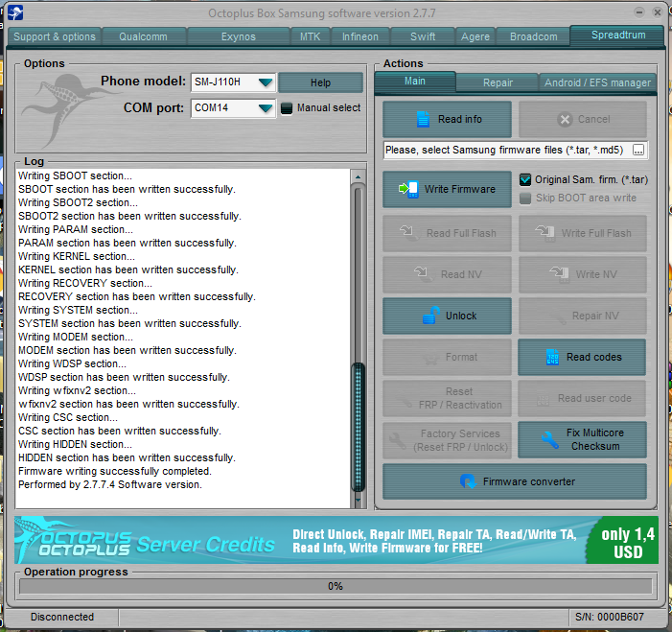Click the Disconnected status text
This screenshot has width=672, height=632.
[62, 617]
